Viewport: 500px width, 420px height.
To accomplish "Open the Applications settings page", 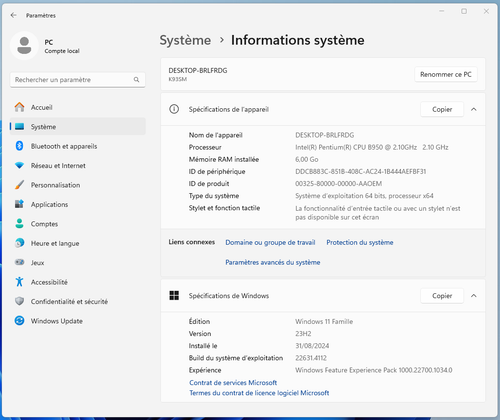I will pyautogui.click(x=78, y=204).
